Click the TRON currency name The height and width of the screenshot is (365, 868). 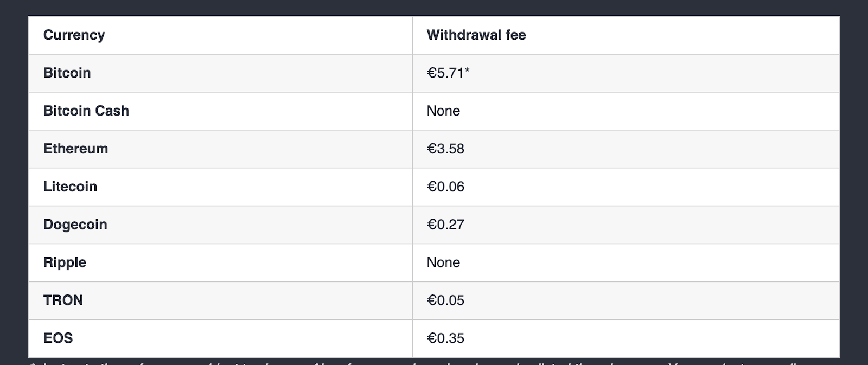63,300
